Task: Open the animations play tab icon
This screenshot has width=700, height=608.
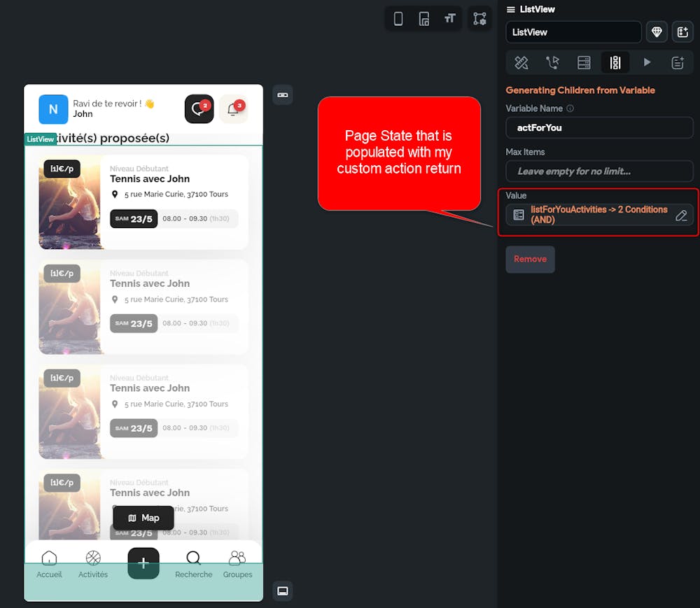Action: [x=646, y=62]
